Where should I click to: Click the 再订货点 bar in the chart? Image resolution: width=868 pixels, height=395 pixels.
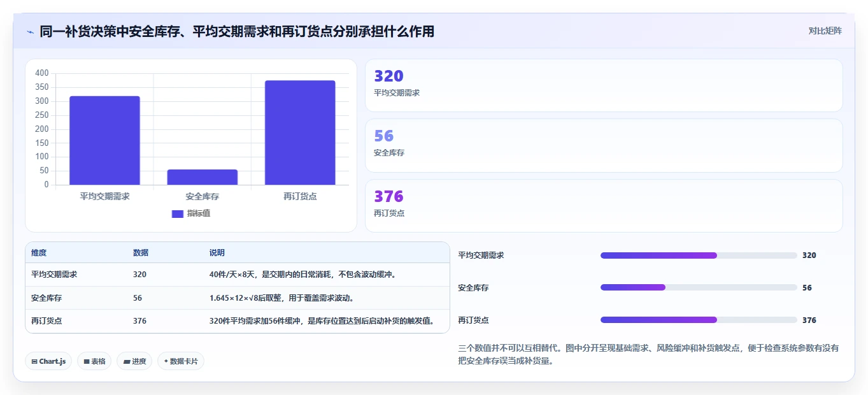300,133
